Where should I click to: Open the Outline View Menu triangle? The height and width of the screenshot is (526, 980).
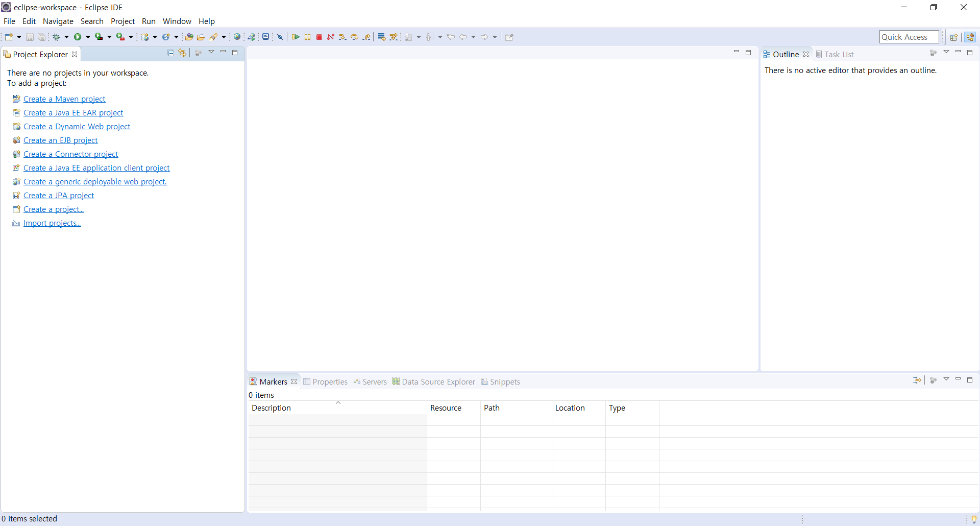pyautogui.click(x=946, y=52)
